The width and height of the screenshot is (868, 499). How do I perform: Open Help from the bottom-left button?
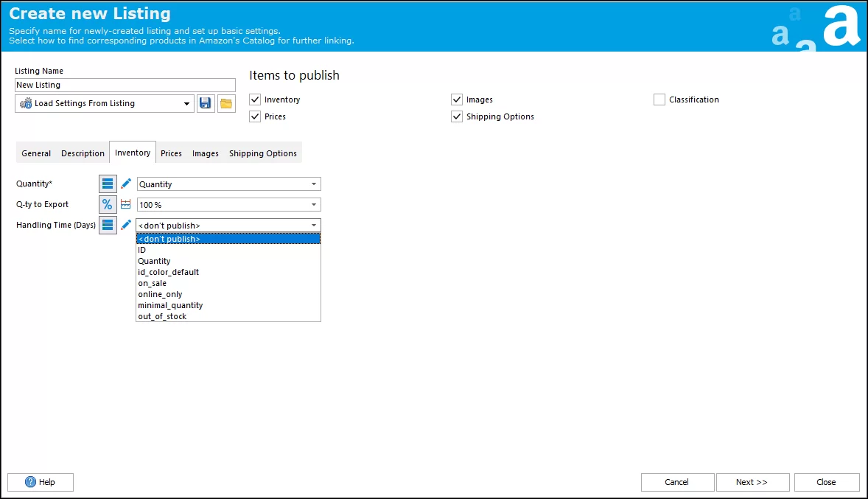pos(41,482)
